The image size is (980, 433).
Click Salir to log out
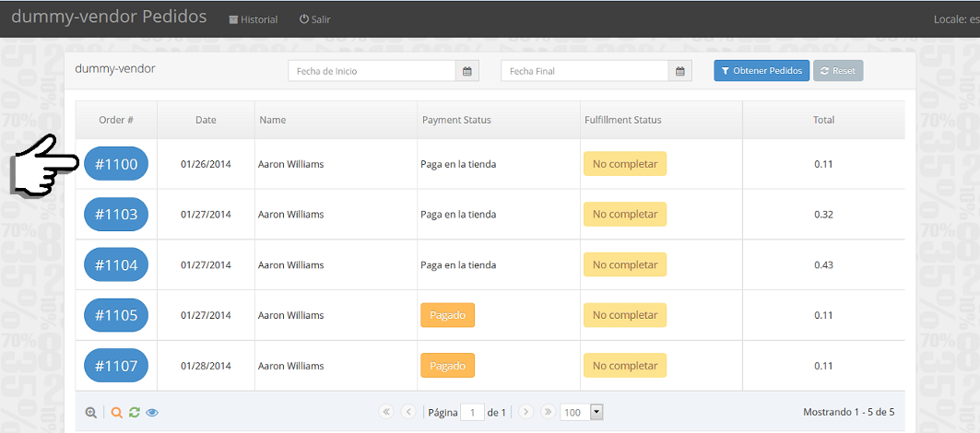pyautogui.click(x=315, y=19)
